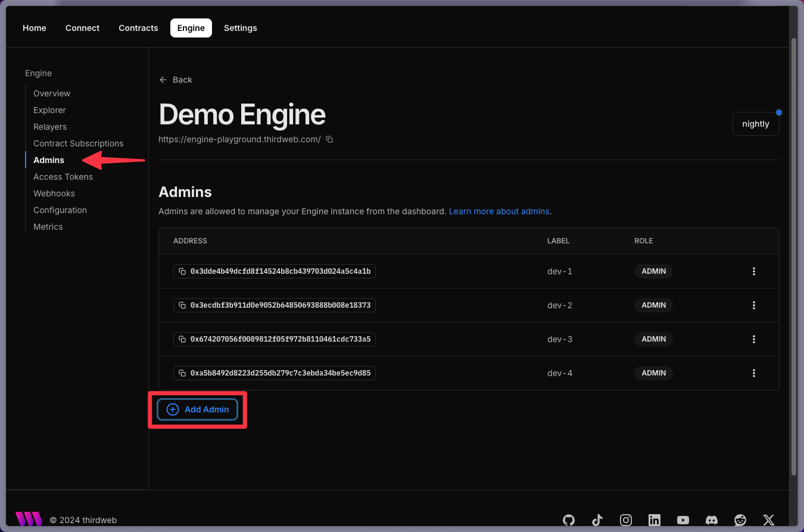The width and height of the screenshot is (804, 532).
Task: Open thirdweb Instagram page in footer
Action: 626,520
